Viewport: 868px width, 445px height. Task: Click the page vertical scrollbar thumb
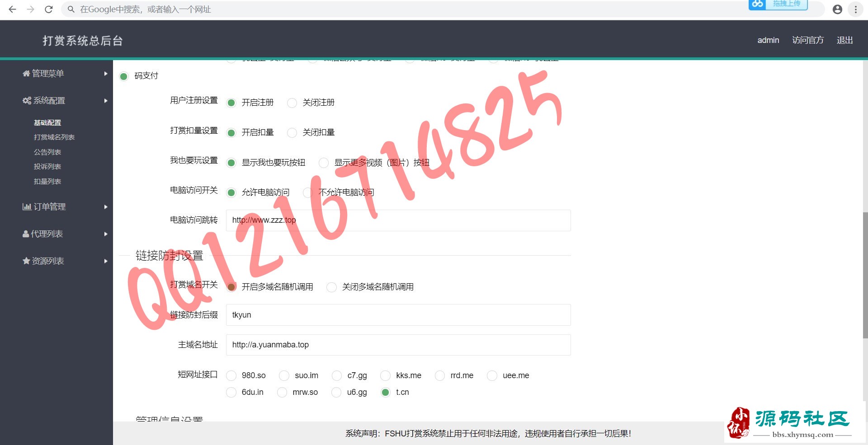click(x=865, y=275)
